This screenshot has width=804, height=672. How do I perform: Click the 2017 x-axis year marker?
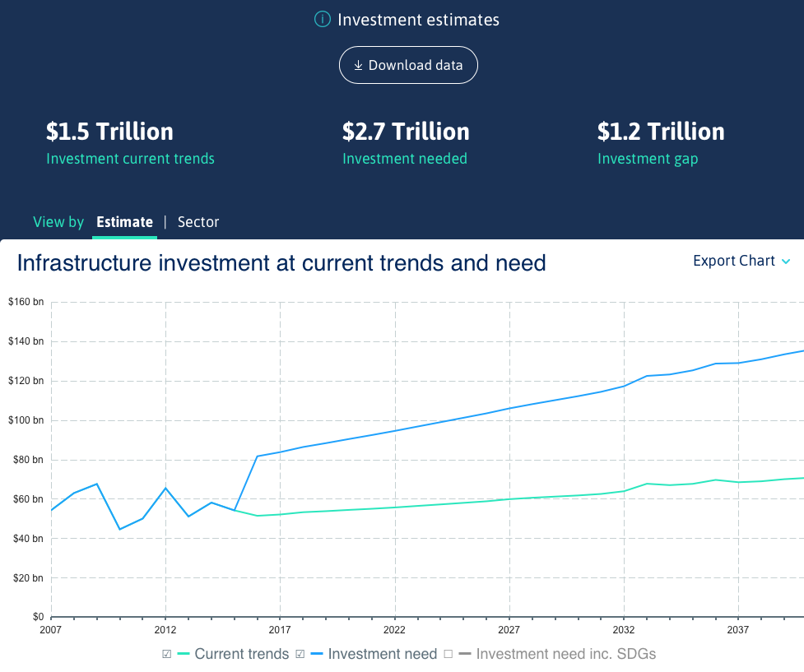coord(280,630)
